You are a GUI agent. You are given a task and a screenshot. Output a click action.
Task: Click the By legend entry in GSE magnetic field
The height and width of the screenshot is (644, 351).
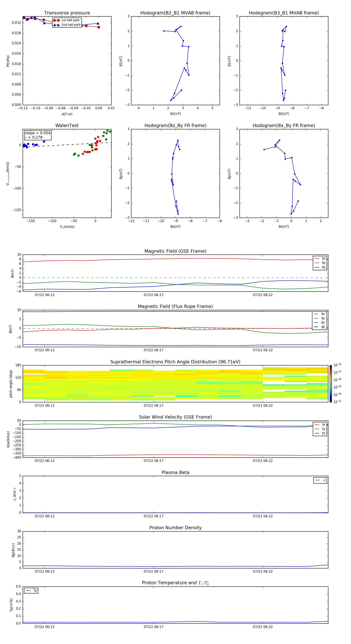click(x=320, y=263)
